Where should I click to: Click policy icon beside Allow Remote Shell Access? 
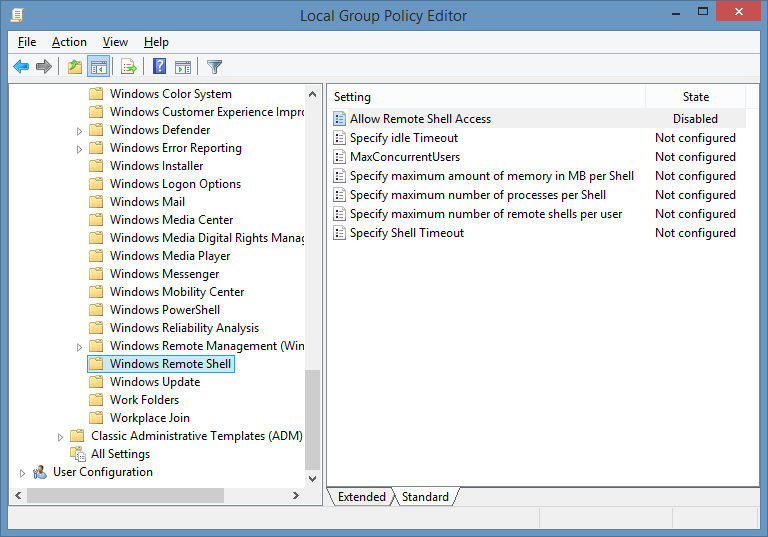pyautogui.click(x=339, y=119)
